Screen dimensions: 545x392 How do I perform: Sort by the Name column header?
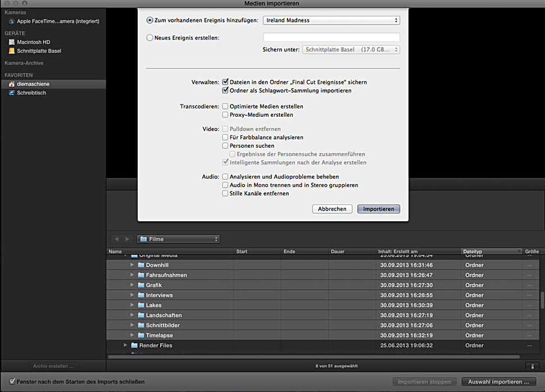(x=169, y=252)
